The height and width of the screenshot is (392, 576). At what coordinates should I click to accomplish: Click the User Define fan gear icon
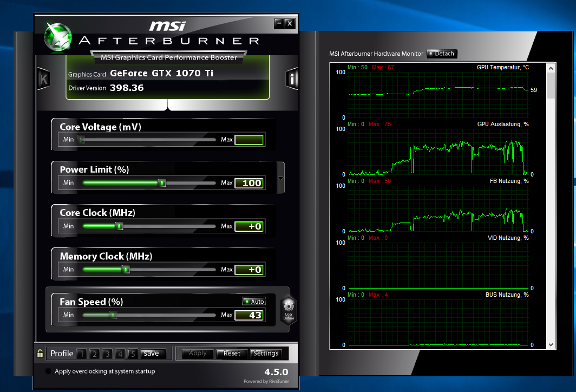coord(289,310)
